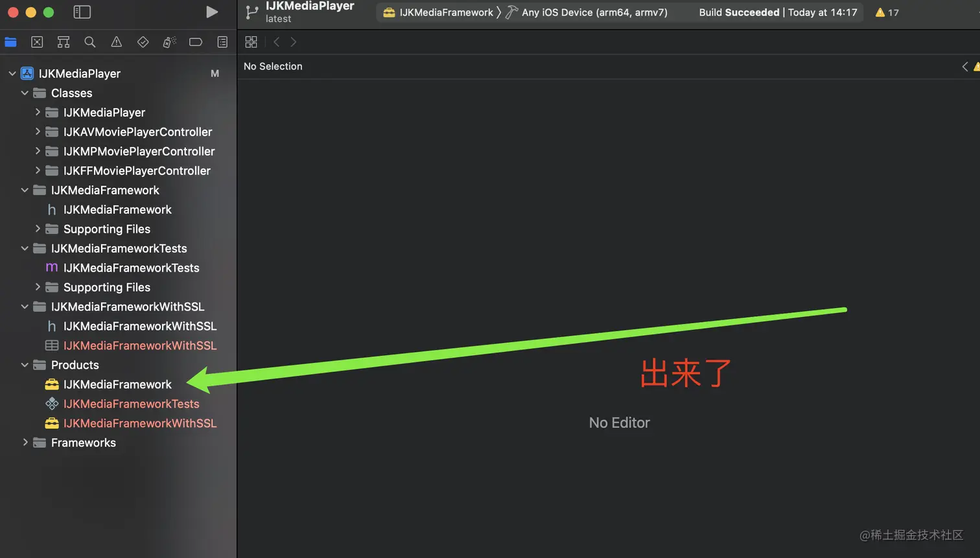The height and width of the screenshot is (558, 980).
Task: Open the Find navigator magnifier
Action: tap(90, 42)
